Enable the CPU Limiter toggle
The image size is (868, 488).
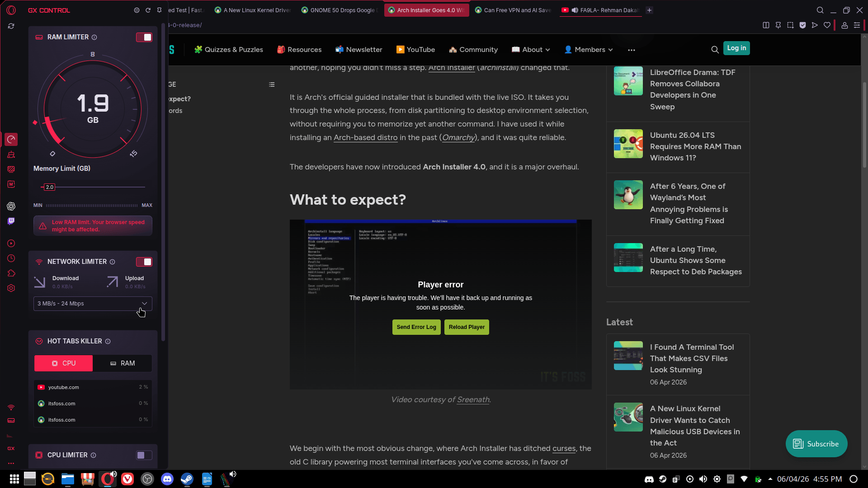(144, 455)
